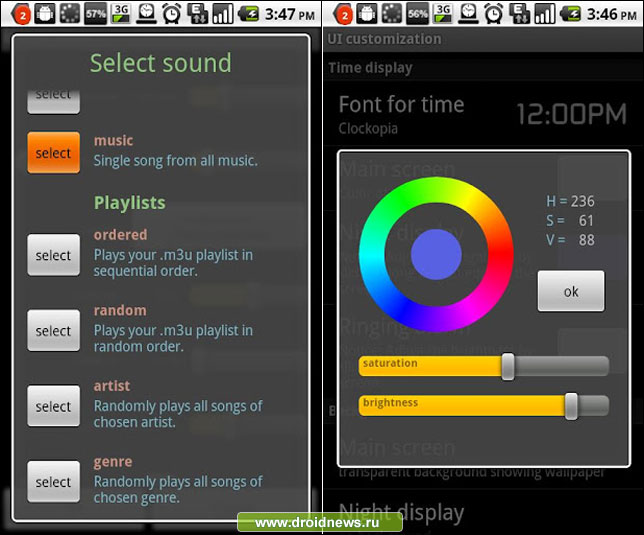The image size is (644, 535).
Task: Select the artist playlist option
Action: click(x=53, y=406)
